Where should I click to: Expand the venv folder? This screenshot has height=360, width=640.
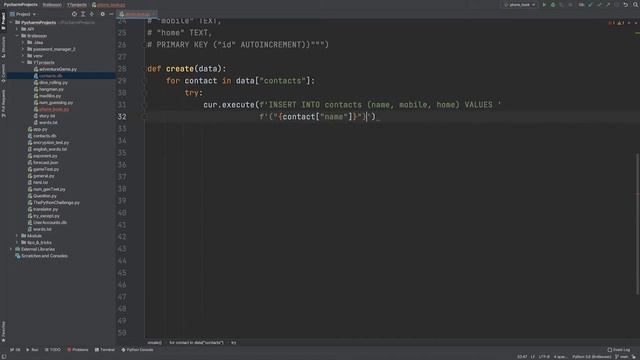[x=23, y=56]
